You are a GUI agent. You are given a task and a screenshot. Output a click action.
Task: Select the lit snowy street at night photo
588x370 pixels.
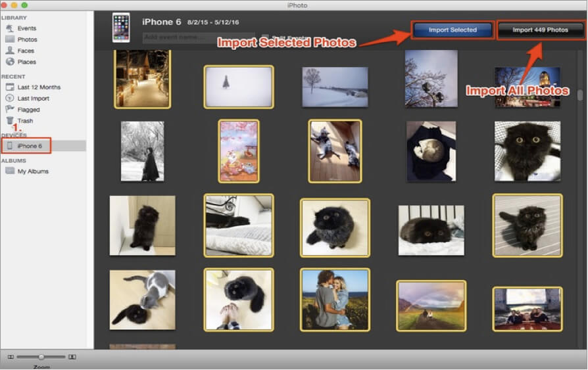142,79
